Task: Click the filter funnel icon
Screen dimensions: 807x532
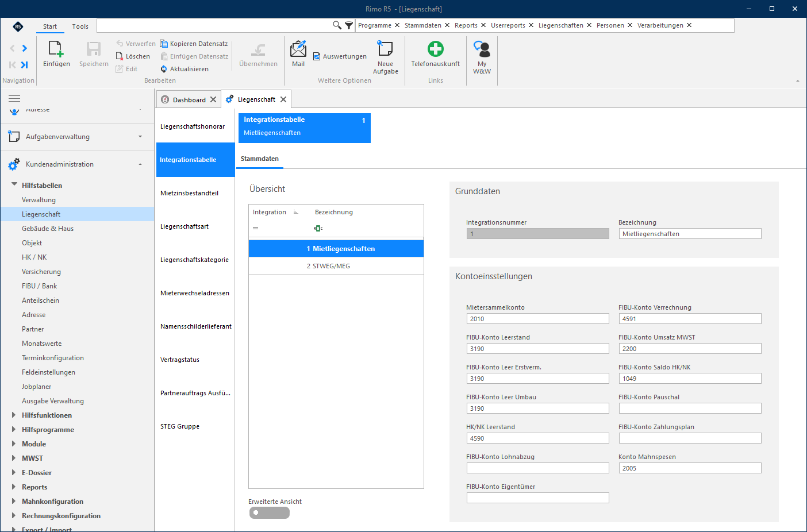Action: pyautogui.click(x=348, y=25)
